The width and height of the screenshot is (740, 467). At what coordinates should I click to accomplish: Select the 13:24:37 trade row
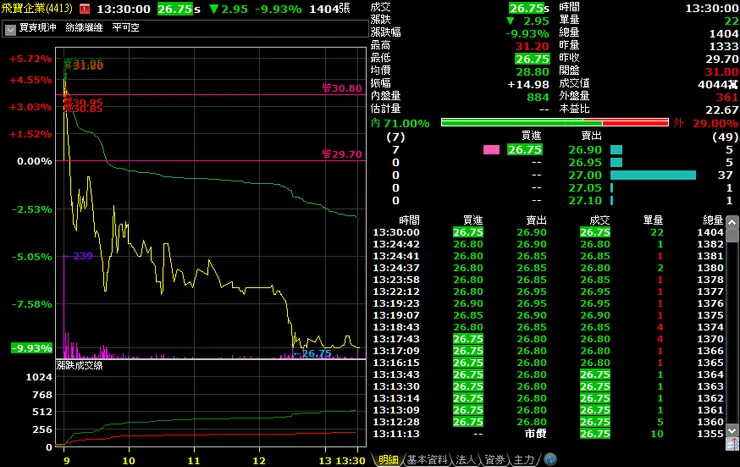click(x=548, y=267)
